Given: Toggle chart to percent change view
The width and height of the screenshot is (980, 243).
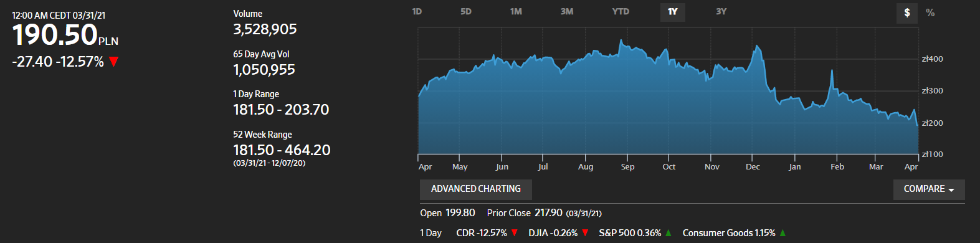Looking at the screenshot, I should (930, 12).
